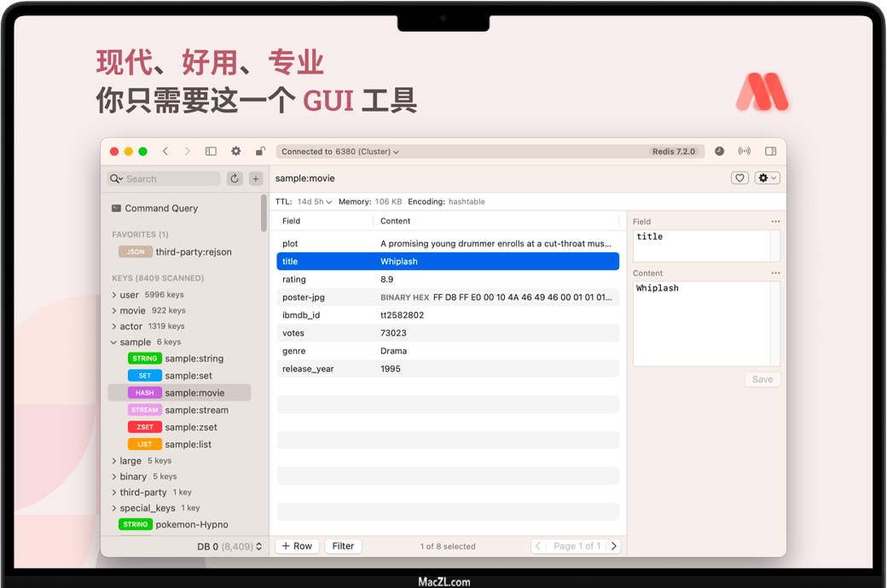Click the Filter button

pyautogui.click(x=343, y=546)
